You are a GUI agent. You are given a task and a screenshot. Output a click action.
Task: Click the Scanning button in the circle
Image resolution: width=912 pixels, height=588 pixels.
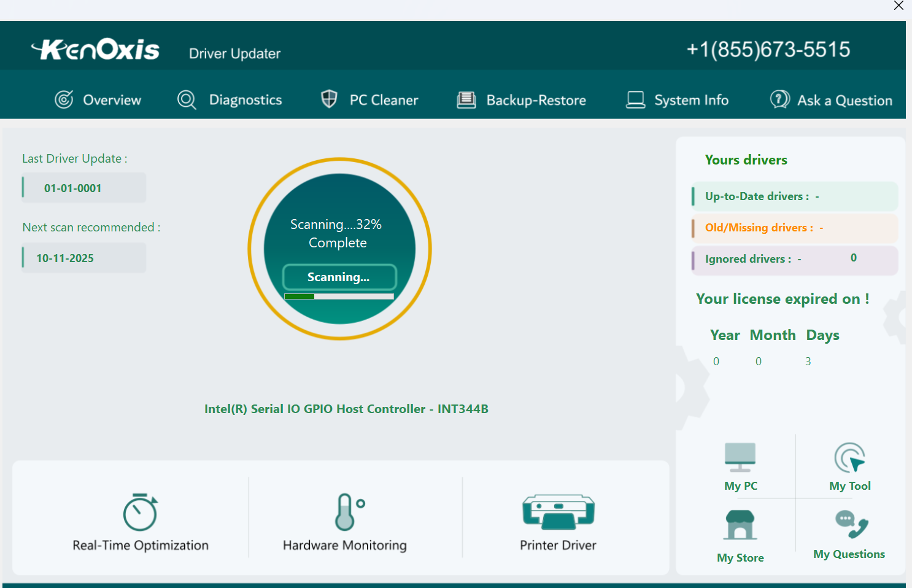click(339, 277)
